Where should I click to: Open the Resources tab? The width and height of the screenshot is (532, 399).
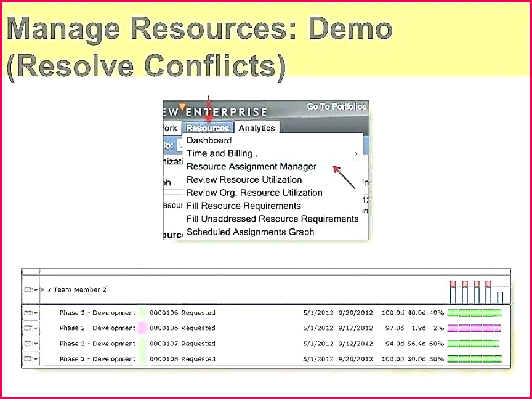[x=208, y=128]
